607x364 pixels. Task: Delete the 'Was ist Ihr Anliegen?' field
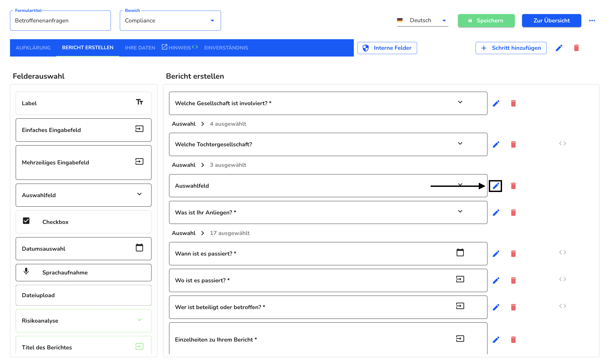(x=513, y=213)
